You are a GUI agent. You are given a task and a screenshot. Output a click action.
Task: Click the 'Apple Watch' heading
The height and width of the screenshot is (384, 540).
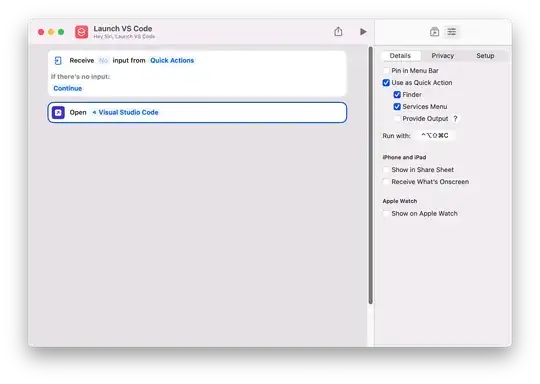pos(400,201)
